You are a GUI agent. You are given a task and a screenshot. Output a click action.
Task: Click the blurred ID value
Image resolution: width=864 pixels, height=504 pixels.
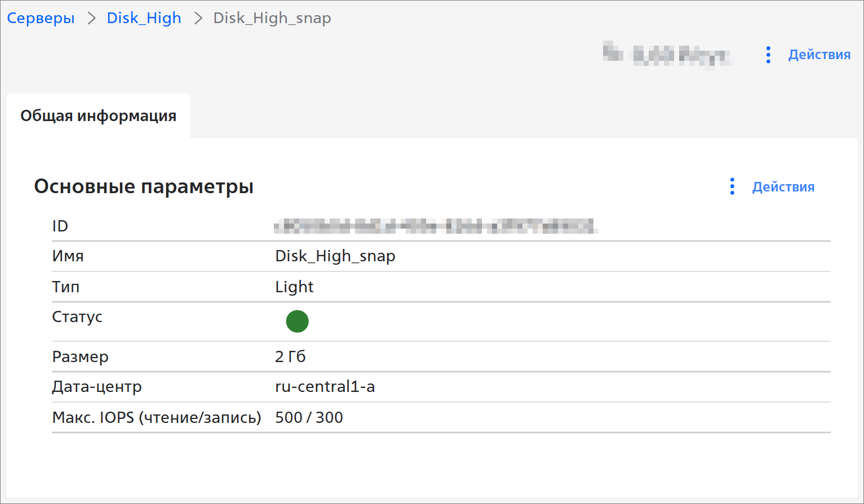click(x=435, y=226)
